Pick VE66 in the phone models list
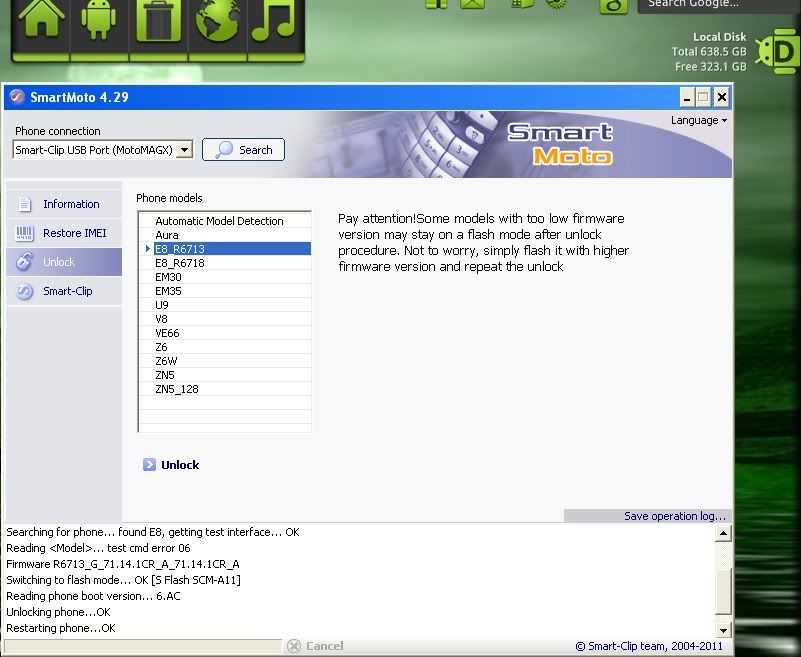 [x=167, y=333]
